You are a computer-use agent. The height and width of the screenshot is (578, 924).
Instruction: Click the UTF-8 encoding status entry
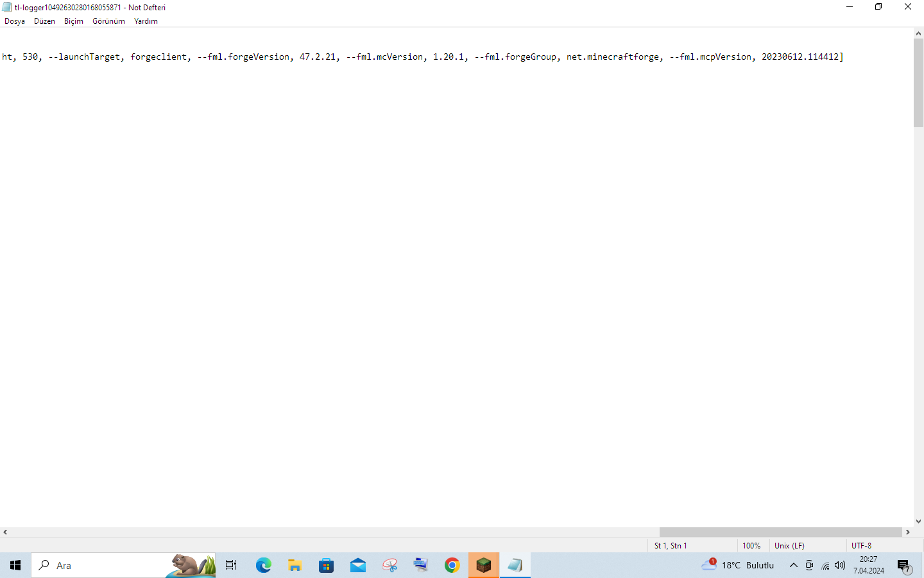pos(861,545)
